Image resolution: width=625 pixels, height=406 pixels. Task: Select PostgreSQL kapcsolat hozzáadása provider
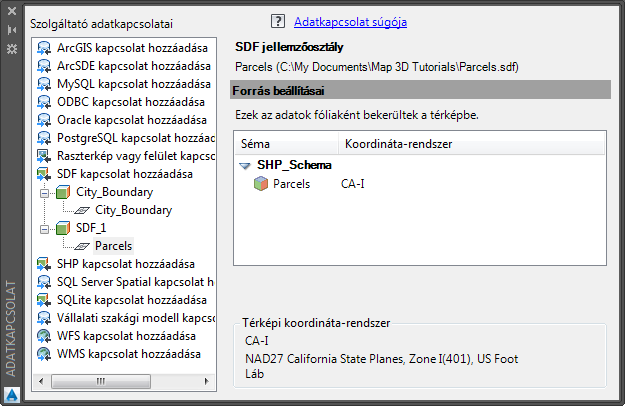tap(135, 138)
